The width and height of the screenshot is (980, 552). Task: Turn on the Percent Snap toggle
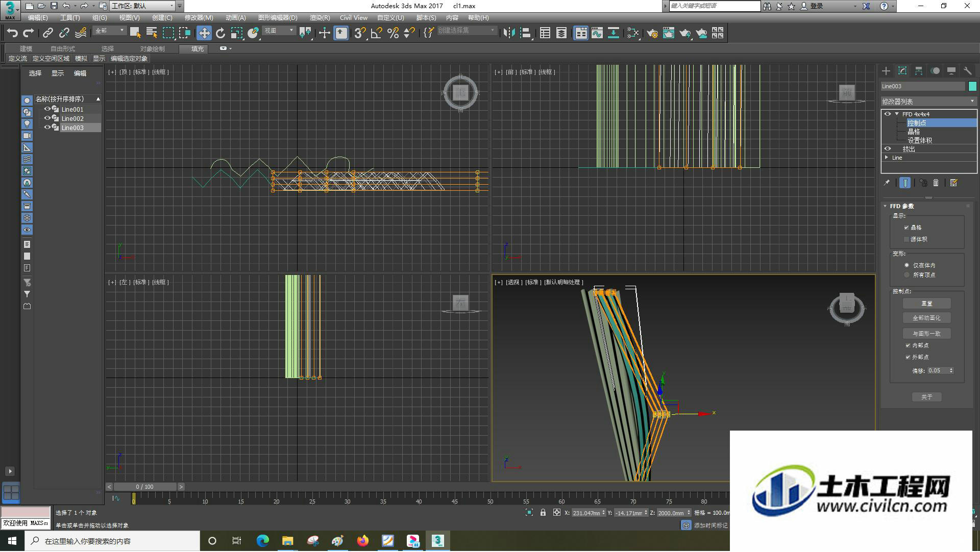(x=393, y=33)
